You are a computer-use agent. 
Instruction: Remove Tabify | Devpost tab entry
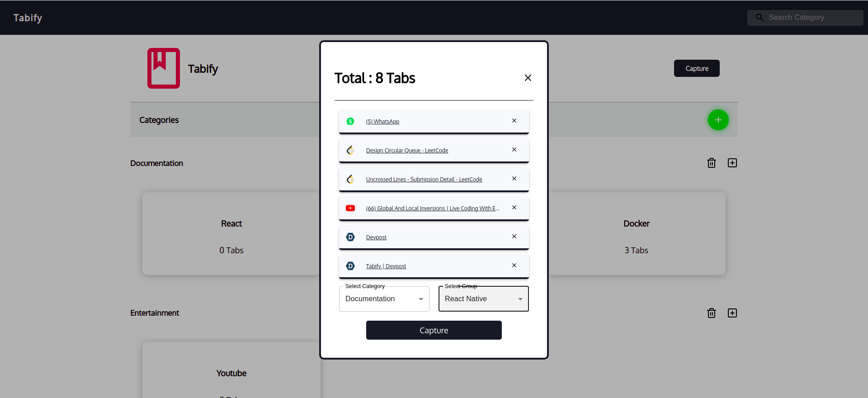click(514, 265)
